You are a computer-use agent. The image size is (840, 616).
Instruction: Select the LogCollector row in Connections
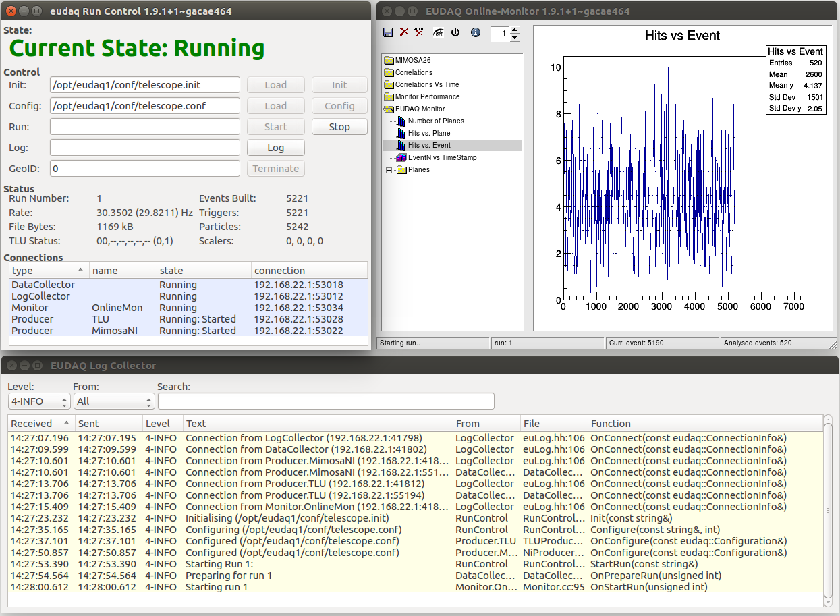[189, 296]
